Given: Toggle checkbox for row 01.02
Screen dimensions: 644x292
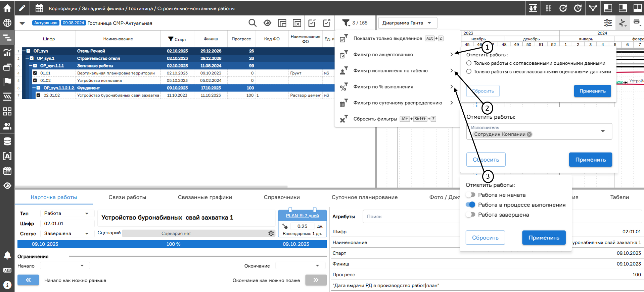Looking at the screenshot, I should [x=35, y=80].
